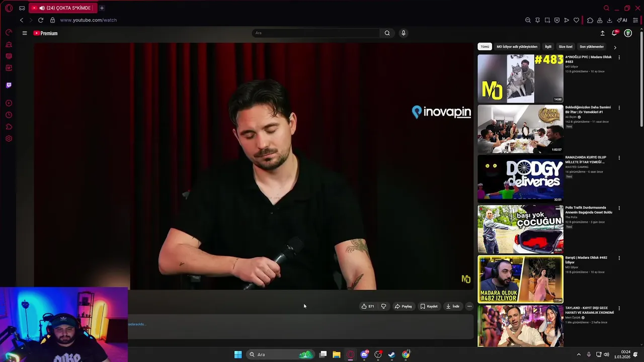
Task: Show next filter chips with arrow
Action: [615, 47]
